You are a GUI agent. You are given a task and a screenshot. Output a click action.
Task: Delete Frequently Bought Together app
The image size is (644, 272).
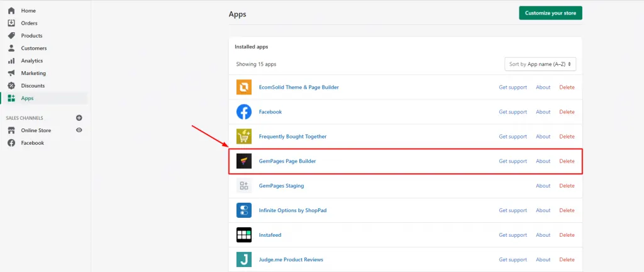click(567, 137)
